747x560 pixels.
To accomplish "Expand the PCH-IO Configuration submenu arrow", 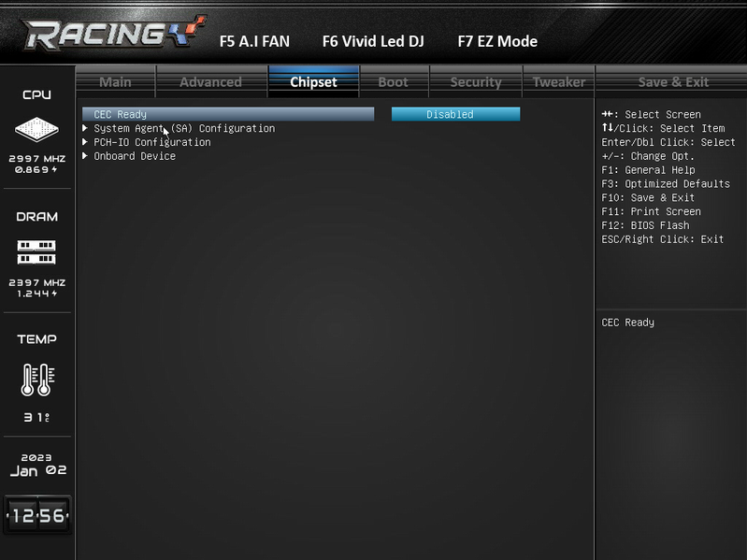I will tap(85, 142).
